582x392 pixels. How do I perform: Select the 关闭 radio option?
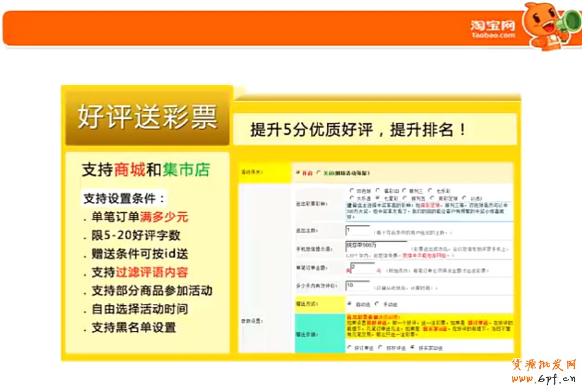pos(319,173)
